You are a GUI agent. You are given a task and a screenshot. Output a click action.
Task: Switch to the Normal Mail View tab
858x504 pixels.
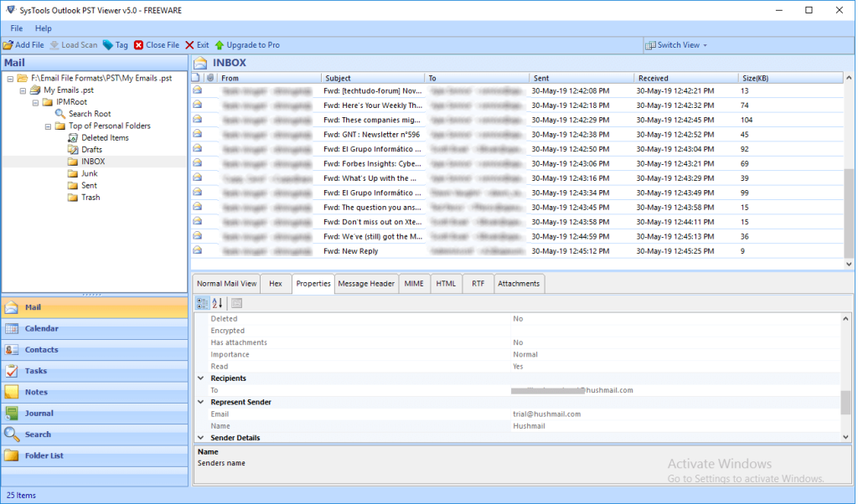226,284
